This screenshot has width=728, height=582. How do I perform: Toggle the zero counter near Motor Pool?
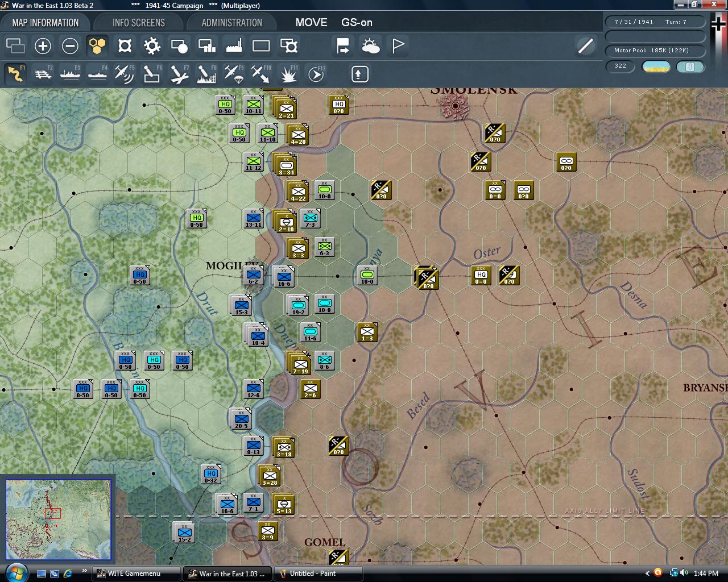(690, 66)
